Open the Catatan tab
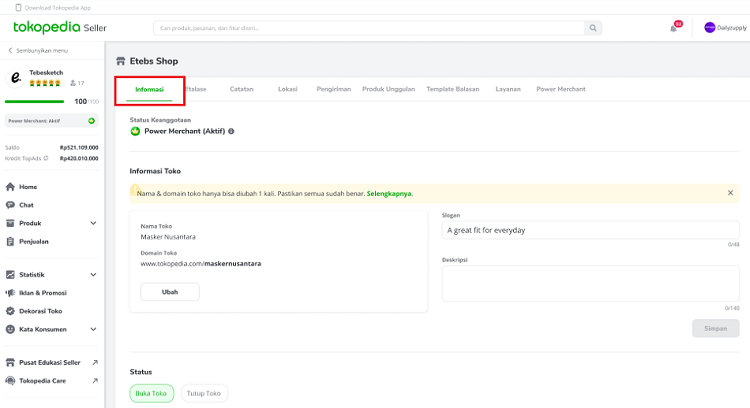This screenshot has width=750, height=408. click(242, 89)
